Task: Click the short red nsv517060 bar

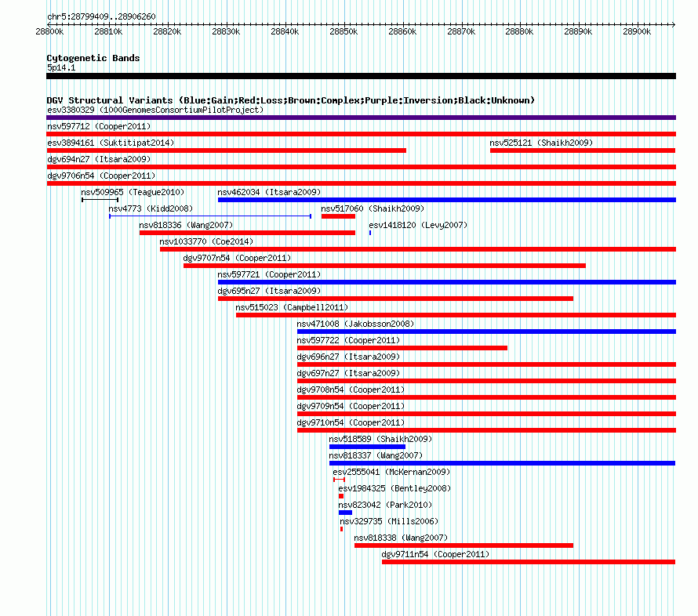Action: tap(338, 216)
